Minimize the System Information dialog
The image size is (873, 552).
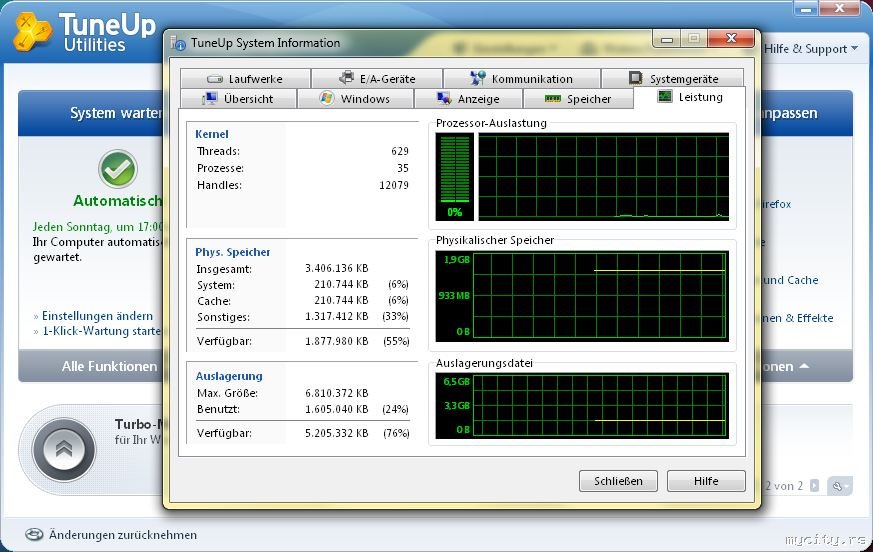666,39
